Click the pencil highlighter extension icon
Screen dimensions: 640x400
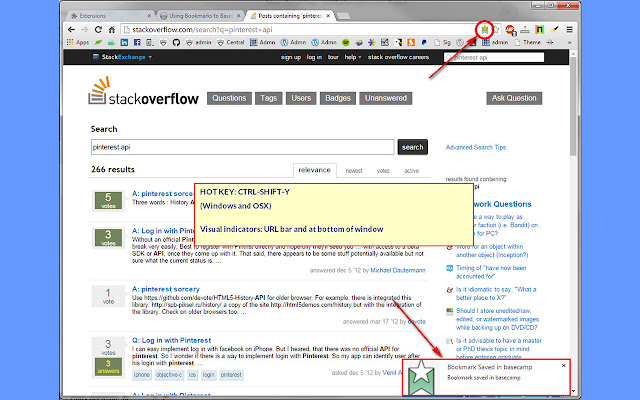[554, 29]
